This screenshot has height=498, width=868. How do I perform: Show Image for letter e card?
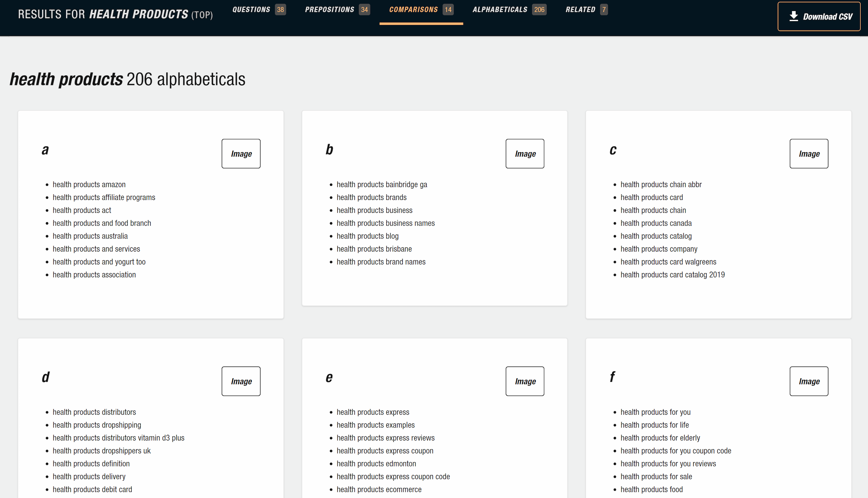pyautogui.click(x=525, y=381)
